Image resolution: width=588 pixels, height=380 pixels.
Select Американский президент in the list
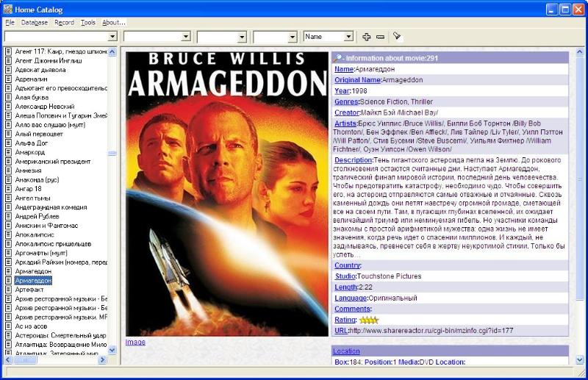(x=53, y=161)
